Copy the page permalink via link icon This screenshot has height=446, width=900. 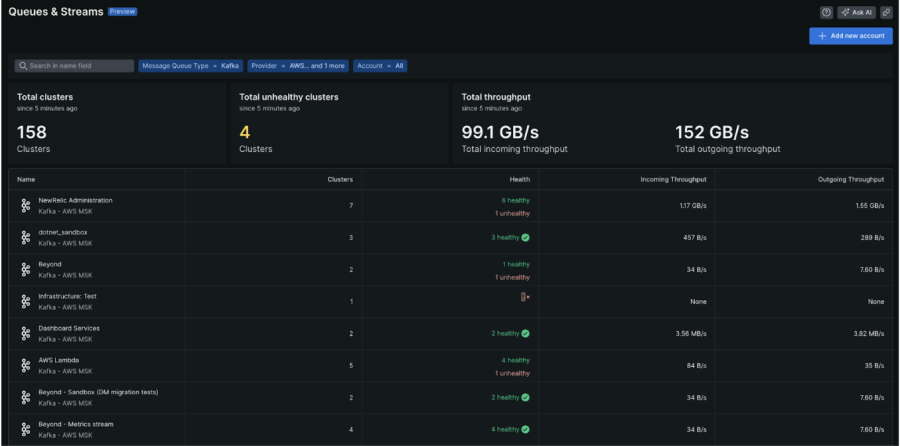[886, 12]
